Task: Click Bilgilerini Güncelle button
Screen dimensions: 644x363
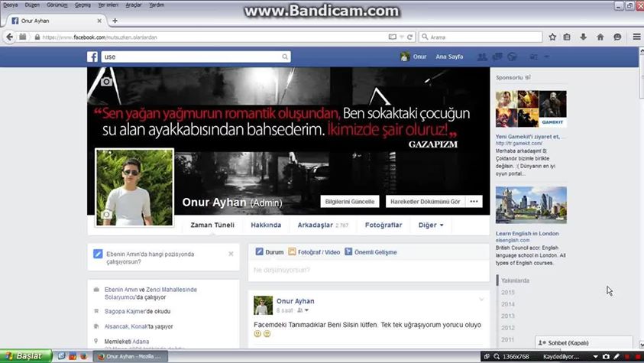Action: [x=350, y=202]
